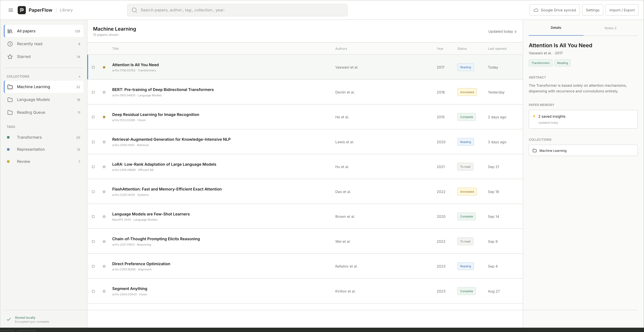Click the Recently read clock icon
Viewport: 644px width, 332px height.
click(10, 44)
